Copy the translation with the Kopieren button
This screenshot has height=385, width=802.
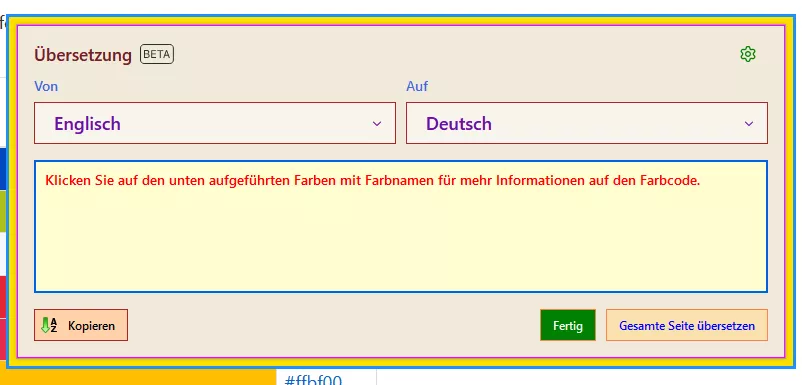tap(81, 325)
